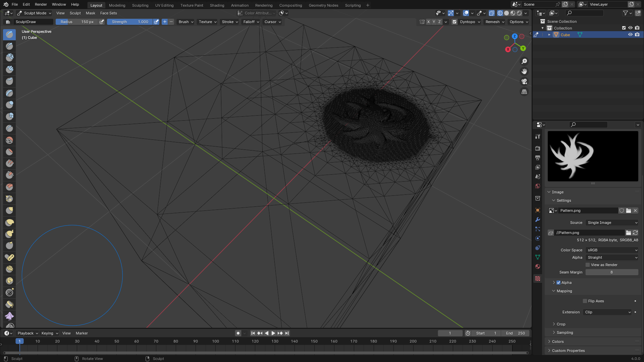Open the Render properties tab
This screenshot has height=362, width=644.
(538, 148)
